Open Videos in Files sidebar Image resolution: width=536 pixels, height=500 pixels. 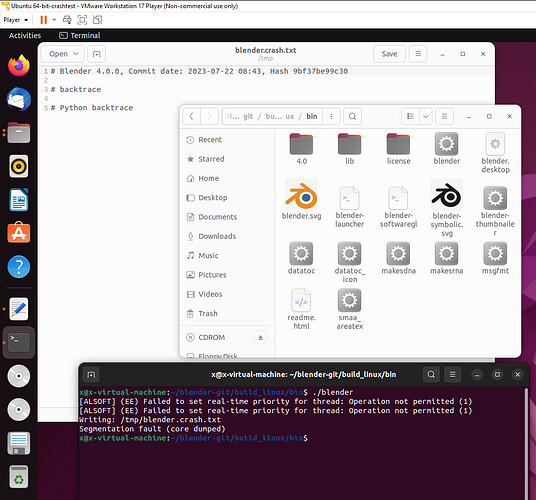click(x=227, y=294)
